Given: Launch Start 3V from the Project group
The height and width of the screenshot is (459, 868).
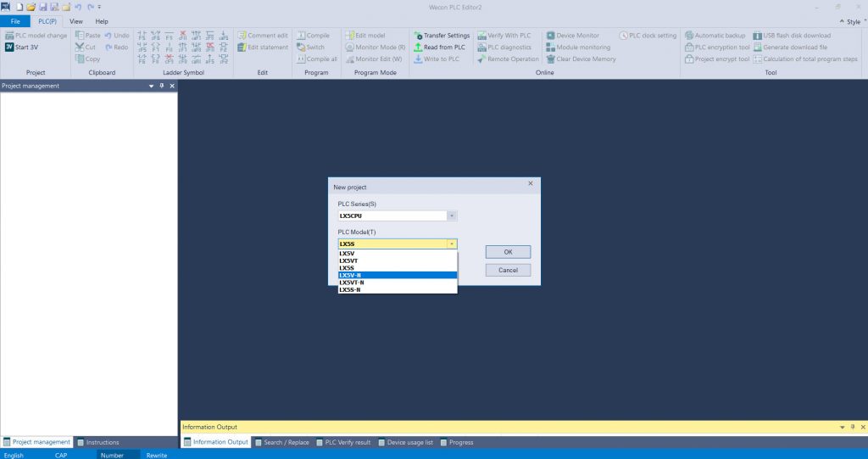Looking at the screenshot, I should [21, 48].
